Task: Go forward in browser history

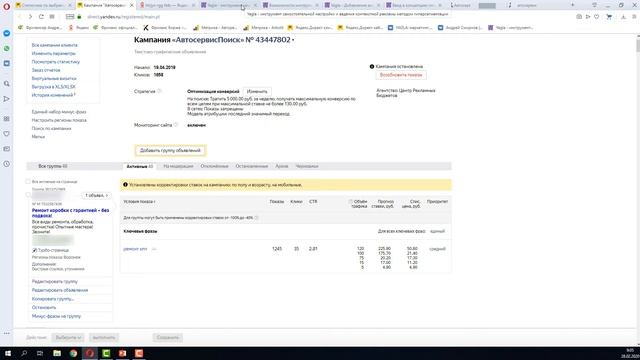Action: 30,17
